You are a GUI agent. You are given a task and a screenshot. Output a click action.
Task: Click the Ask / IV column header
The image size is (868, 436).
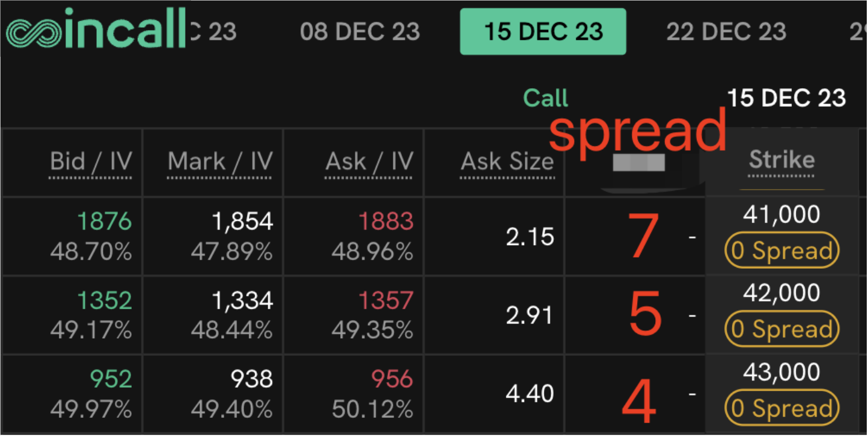369,162
